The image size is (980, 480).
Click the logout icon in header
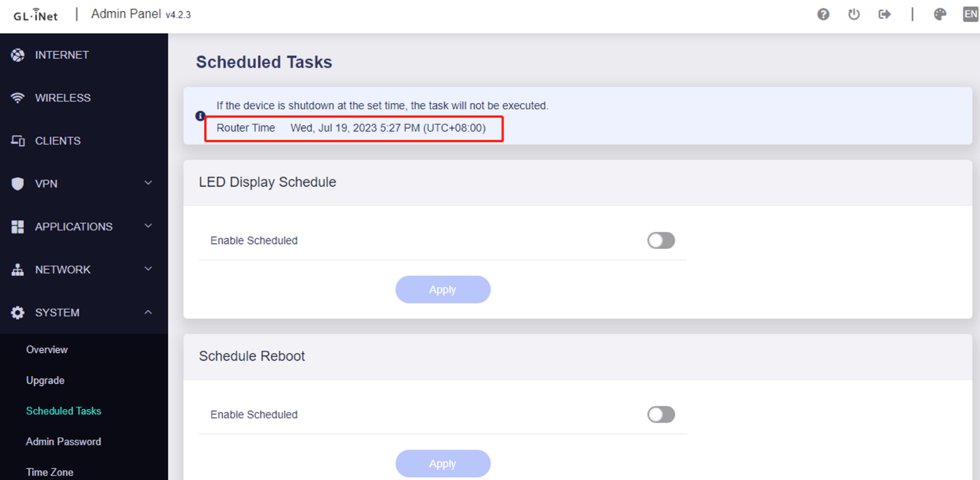[884, 14]
